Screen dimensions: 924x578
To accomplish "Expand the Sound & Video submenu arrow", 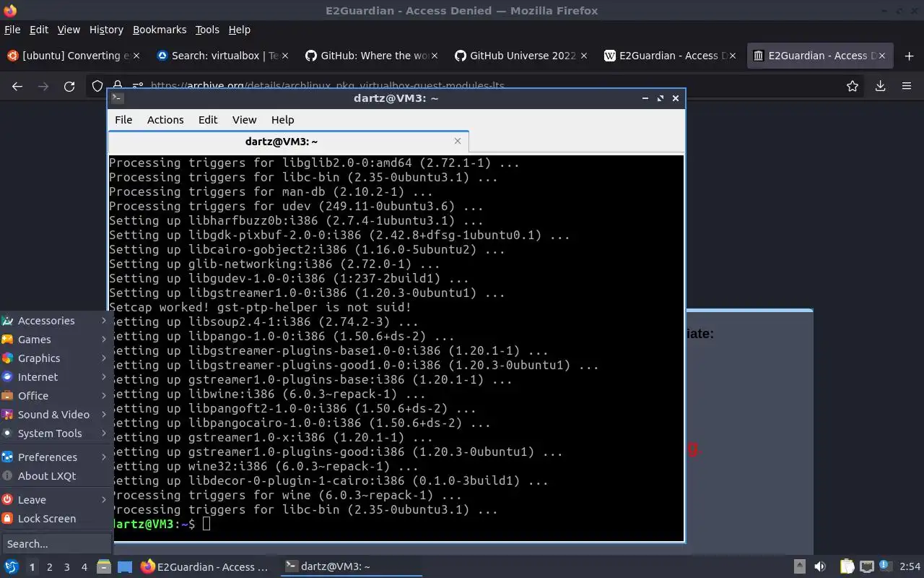I will pyautogui.click(x=104, y=415).
